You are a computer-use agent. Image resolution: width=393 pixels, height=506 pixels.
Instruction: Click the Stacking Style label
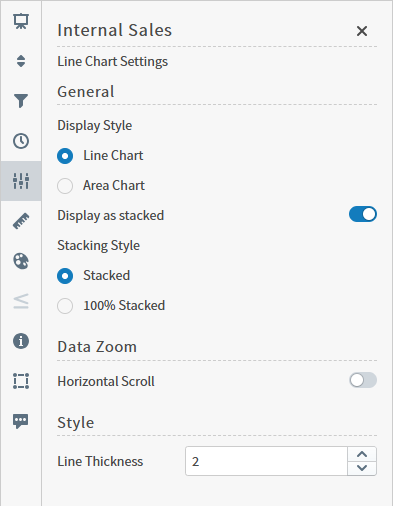[98, 246]
